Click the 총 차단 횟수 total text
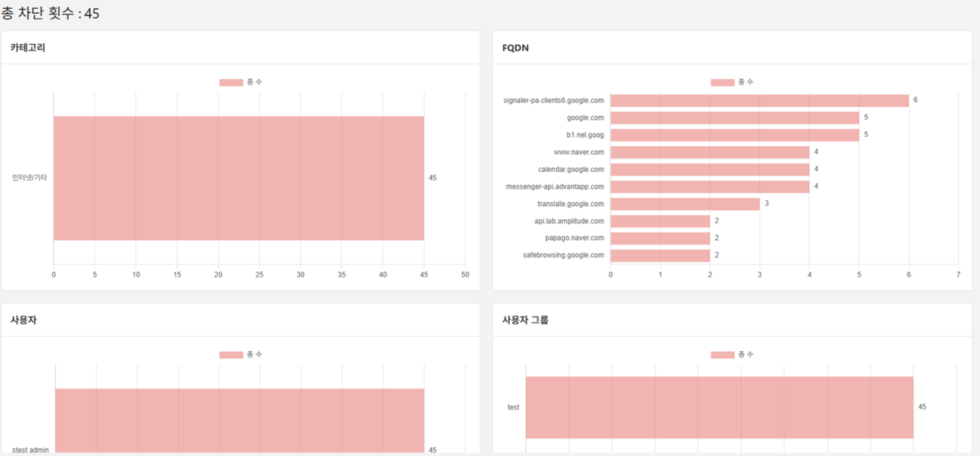Viewport: 980px width, 456px height. click(50, 13)
